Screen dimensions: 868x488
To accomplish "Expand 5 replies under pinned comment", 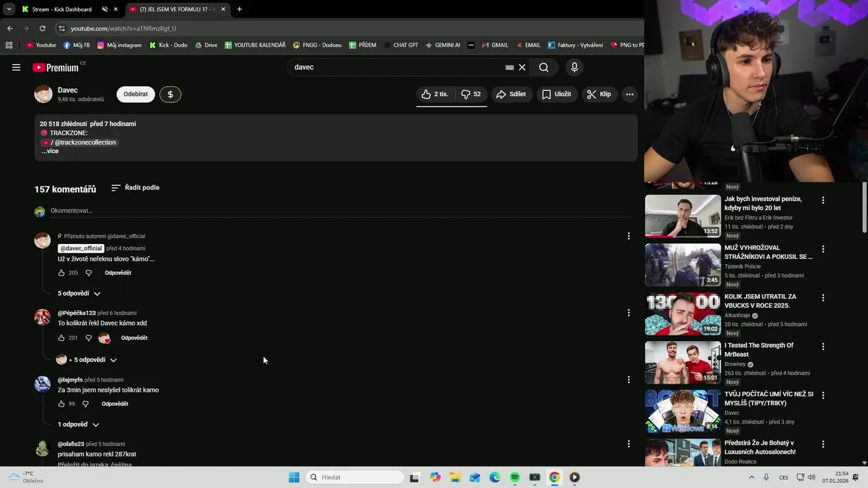I will [x=79, y=293].
